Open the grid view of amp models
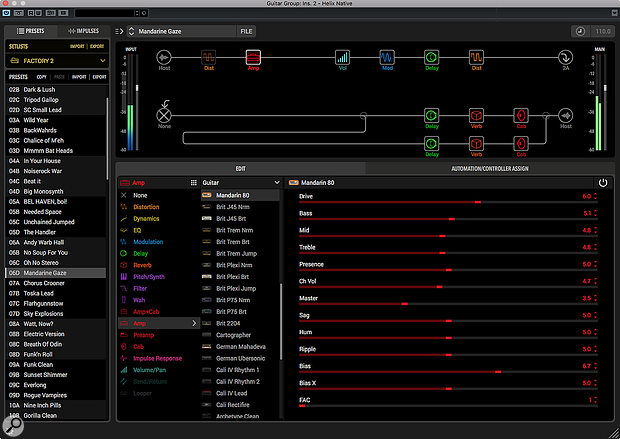The width and height of the screenshot is (620, 439). point(193,183)
